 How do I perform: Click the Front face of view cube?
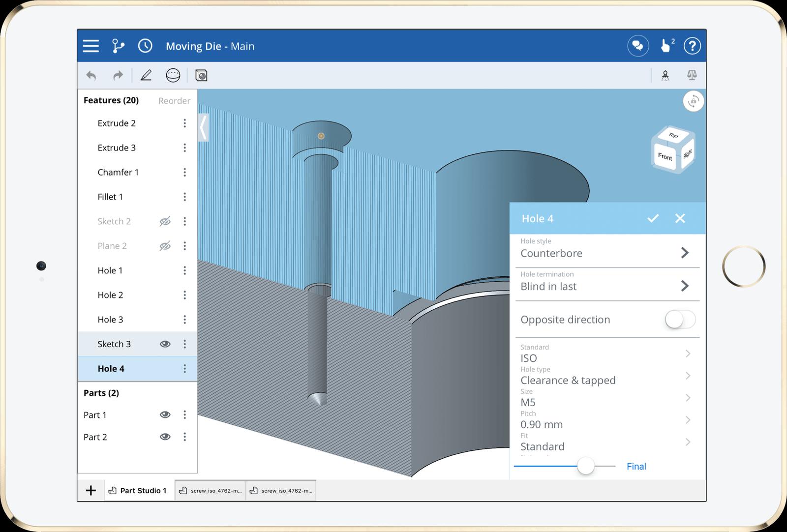point(665,156)
